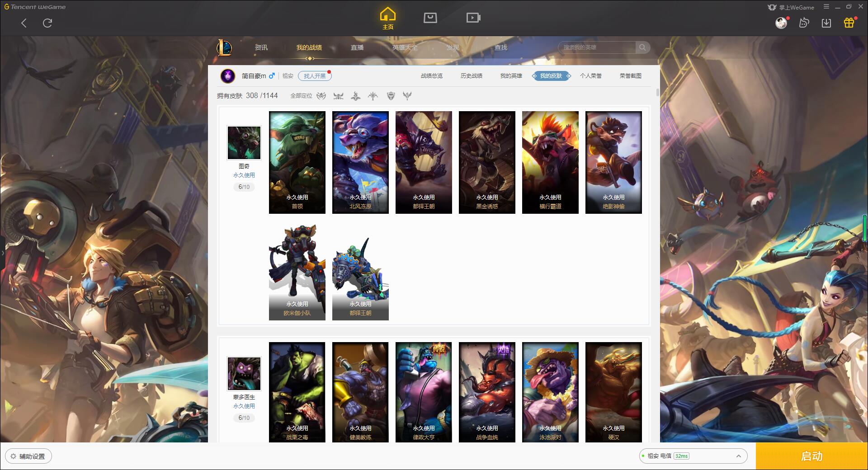Filter skins by bow marksman role icon

[373, 96]
